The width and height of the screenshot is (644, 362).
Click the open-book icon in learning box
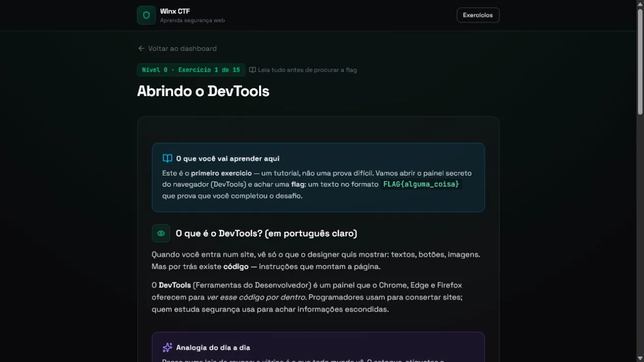(167, 158)
